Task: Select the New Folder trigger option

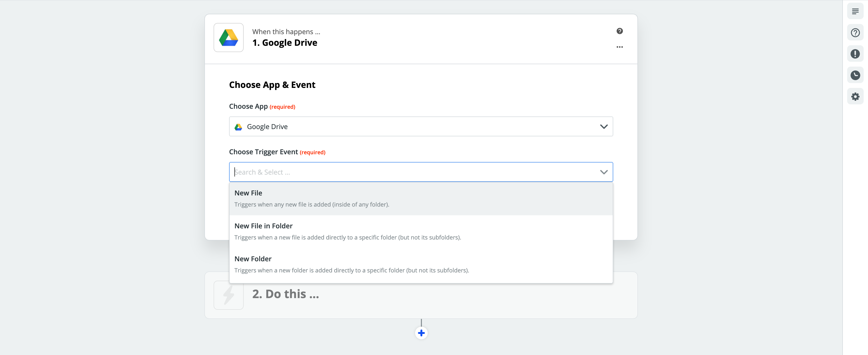Action: (421, 264)
